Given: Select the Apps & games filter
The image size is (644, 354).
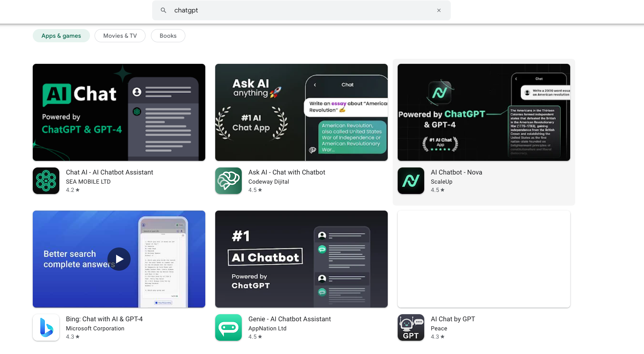Looking at the screenshot, I should pos(61,36).
